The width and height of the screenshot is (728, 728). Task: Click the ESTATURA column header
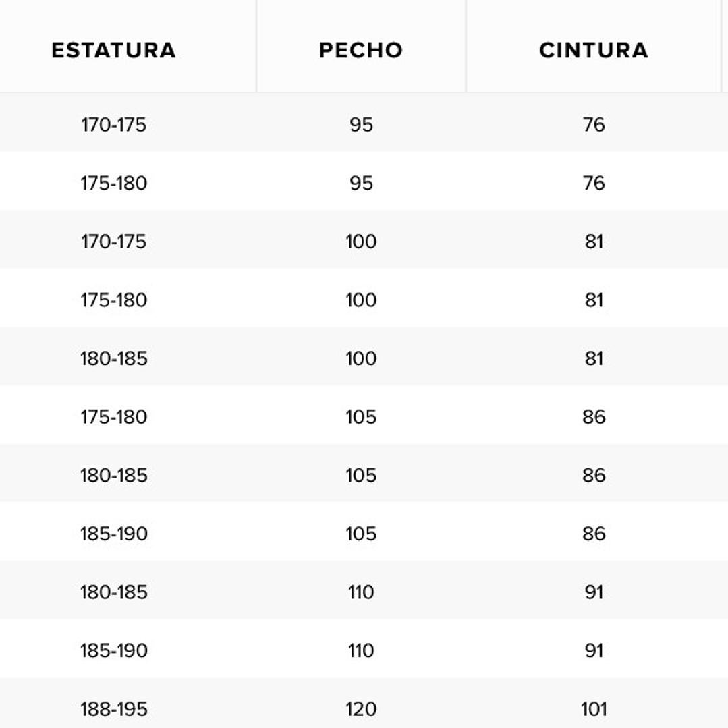[x=113, y=50]
